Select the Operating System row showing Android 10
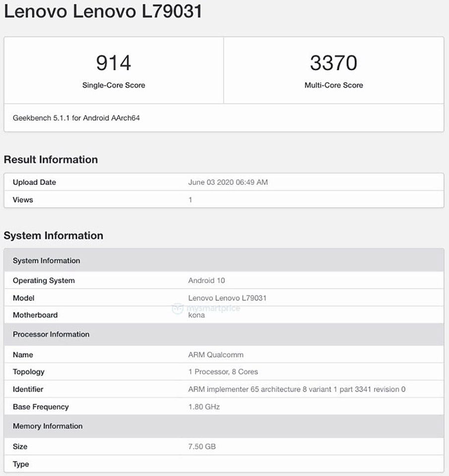This screenshot has height=476, width=449. (x=223, y=280)
